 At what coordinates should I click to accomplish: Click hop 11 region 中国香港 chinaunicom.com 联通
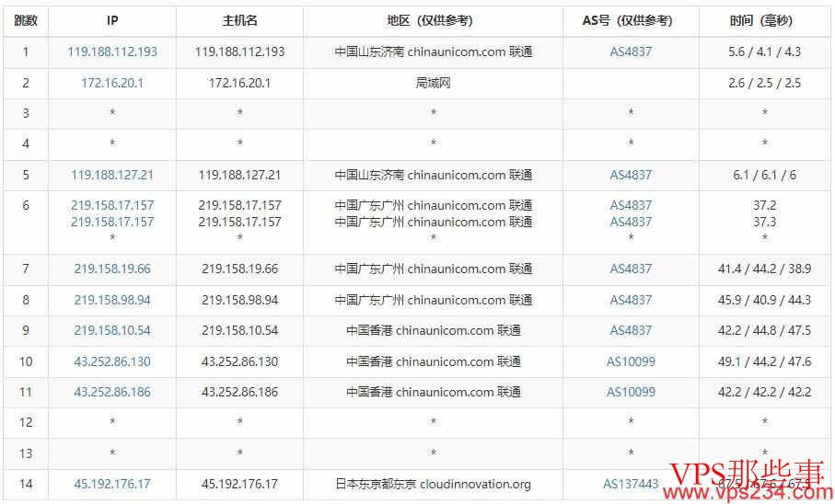433,392
